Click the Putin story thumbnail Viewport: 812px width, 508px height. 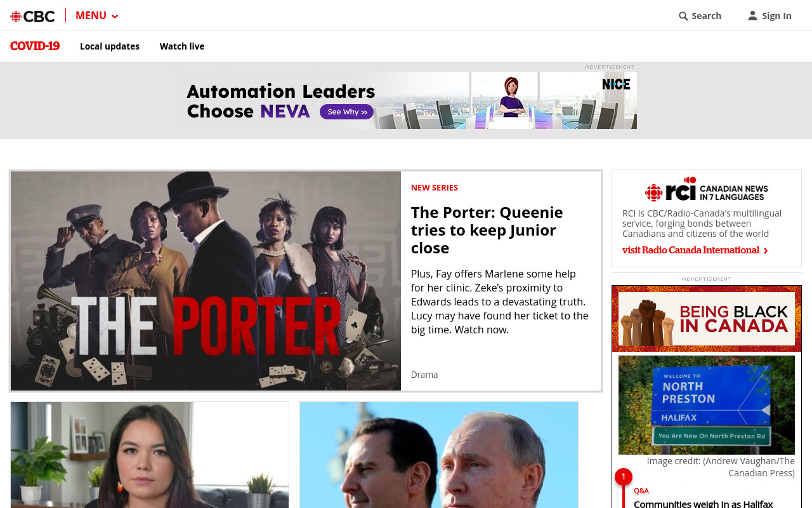point(439,455)
